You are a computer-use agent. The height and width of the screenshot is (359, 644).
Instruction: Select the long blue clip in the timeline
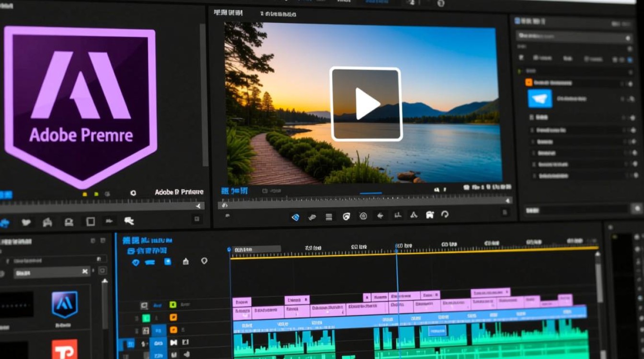[x=410, y=320]
